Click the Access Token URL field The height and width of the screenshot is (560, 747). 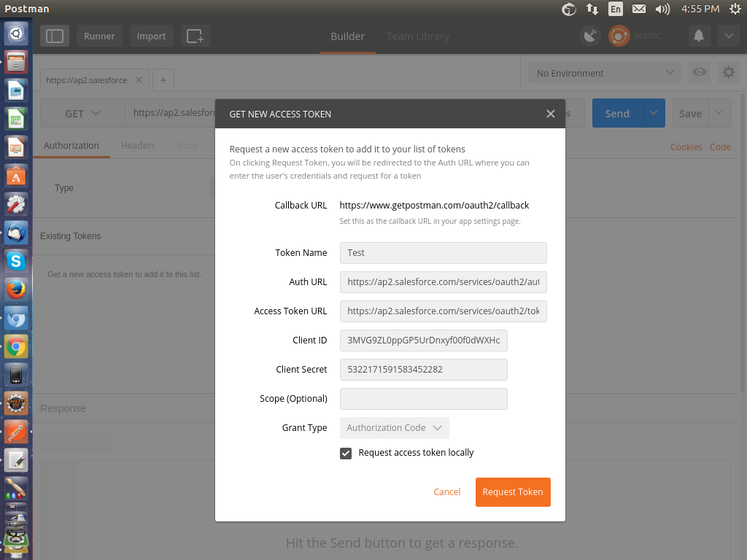pos(443,311)
